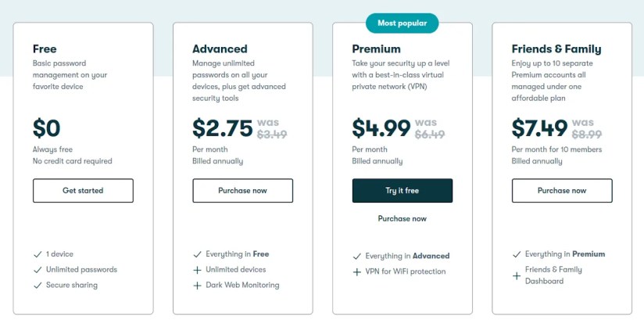
Task: Click plus icon beside Friends & Family Dashboard
Action: tap(516, 275)
